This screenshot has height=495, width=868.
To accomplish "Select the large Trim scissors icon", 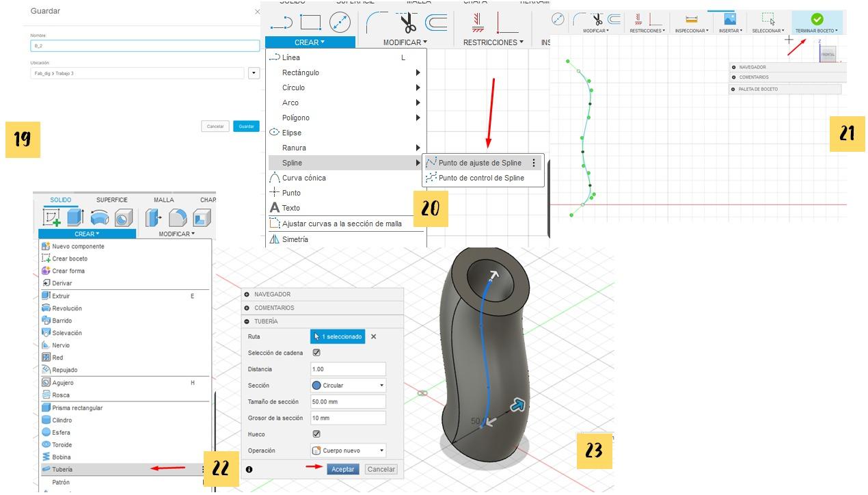I will [408, 23].
